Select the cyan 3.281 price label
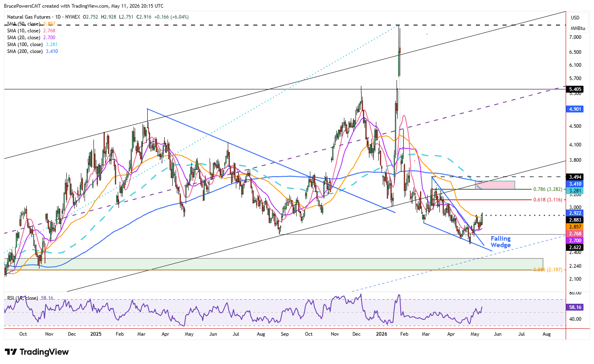 (x=575, y=191)
